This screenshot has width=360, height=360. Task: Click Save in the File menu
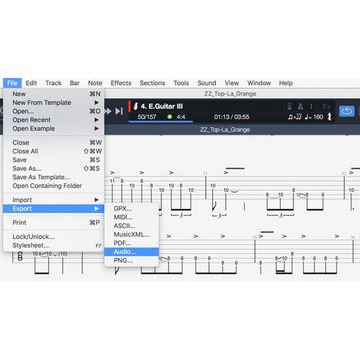54,160
